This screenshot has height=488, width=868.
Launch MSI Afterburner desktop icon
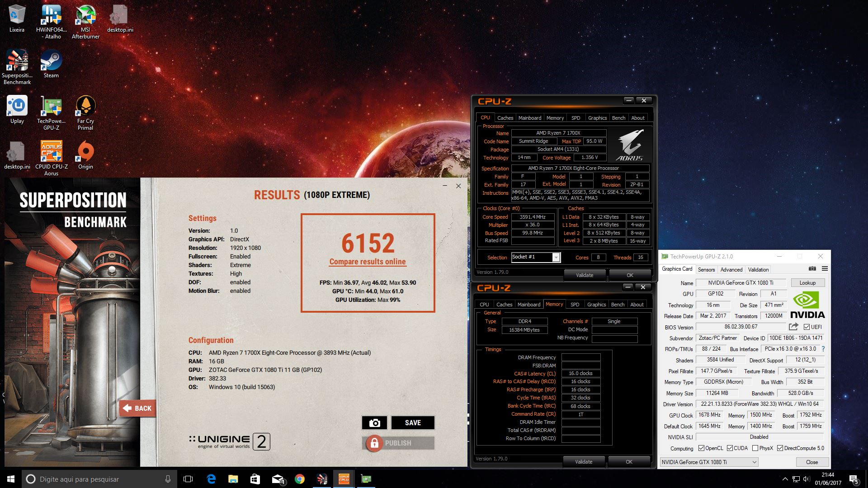(85, 22)
